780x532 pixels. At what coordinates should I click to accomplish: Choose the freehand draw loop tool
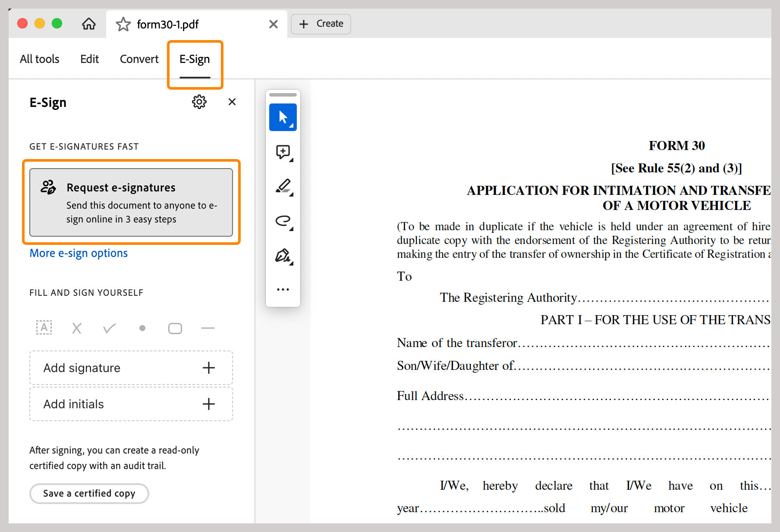[283, 221]
